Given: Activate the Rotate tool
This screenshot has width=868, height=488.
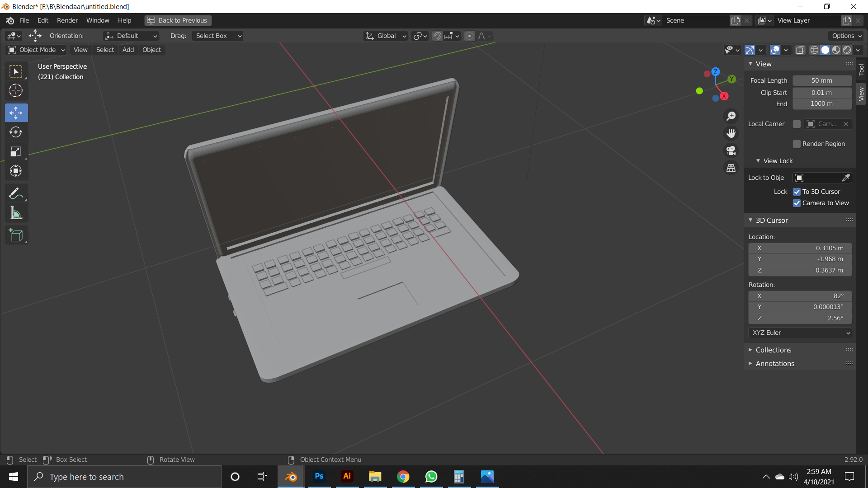Looking at the screenshot, I should click(x=16, y=132).
